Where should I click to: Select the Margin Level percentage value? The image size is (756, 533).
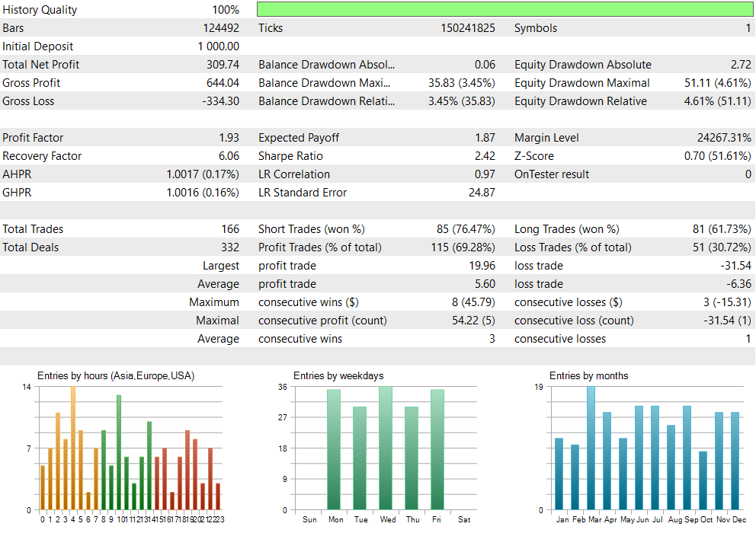tap(724, 138)
